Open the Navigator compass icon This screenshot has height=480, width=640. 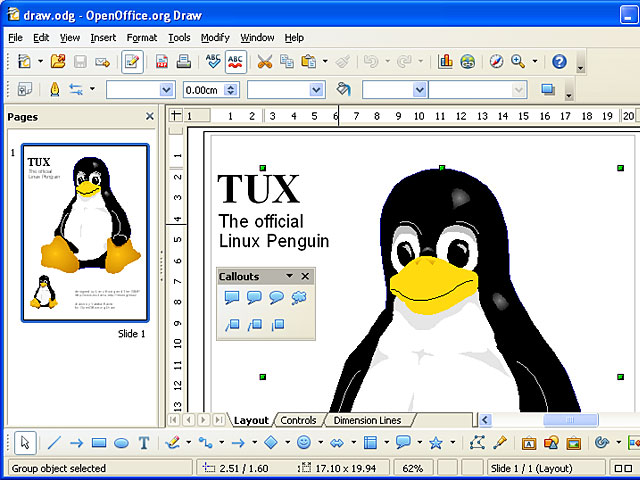[x=496, y=62]
